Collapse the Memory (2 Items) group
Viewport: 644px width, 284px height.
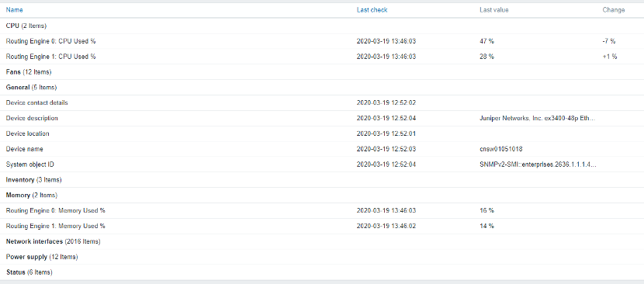point(32,196)
